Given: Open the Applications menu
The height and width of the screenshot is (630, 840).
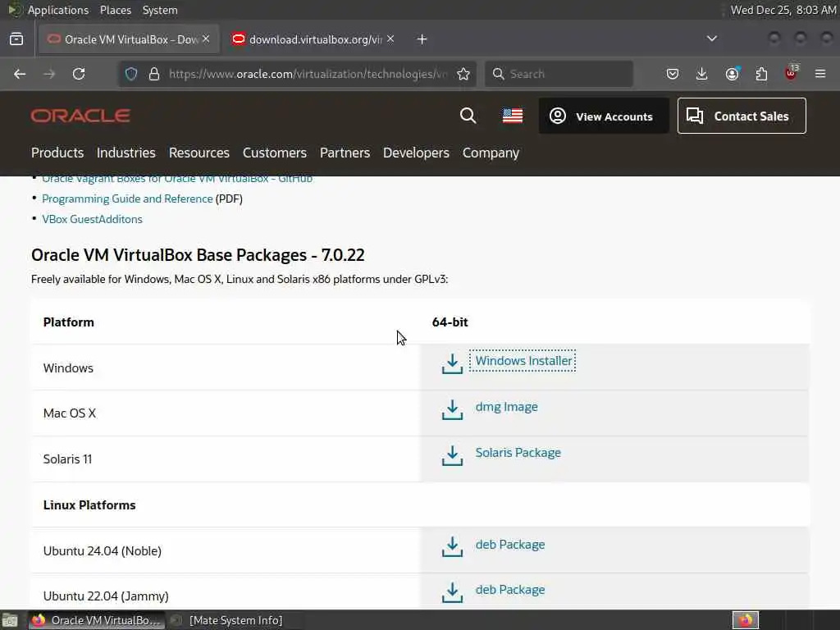Looking at the screenshot, I should click(58, 10).
